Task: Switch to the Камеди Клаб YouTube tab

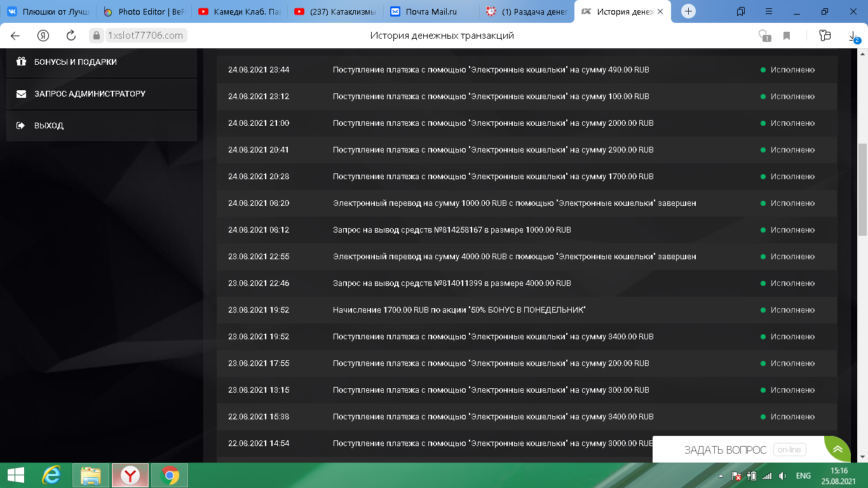Action: 240,11
